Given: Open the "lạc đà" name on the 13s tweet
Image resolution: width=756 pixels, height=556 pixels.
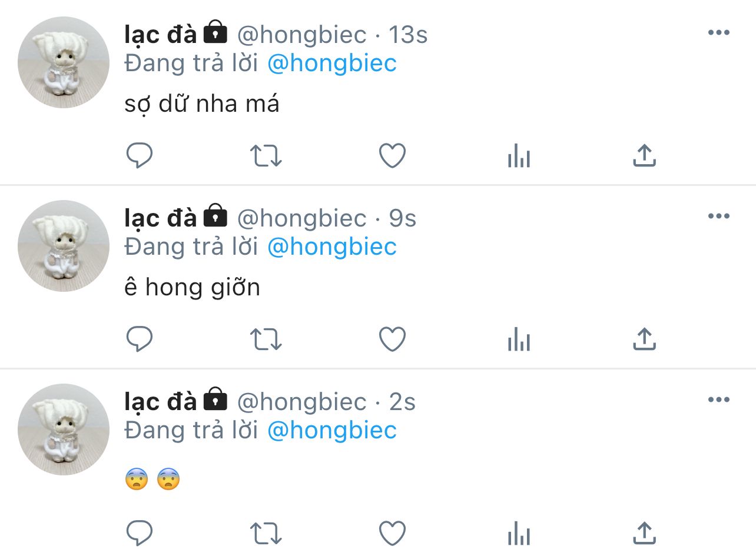Looking at the screenshot, I should [x=160, y=35].
